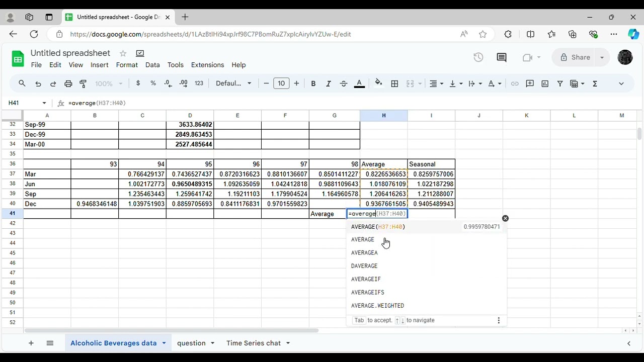Image resolution: width=644 pixels, height=362 pixels.
Task: Click the search menus magnifier icon
Action: (22, 83)
